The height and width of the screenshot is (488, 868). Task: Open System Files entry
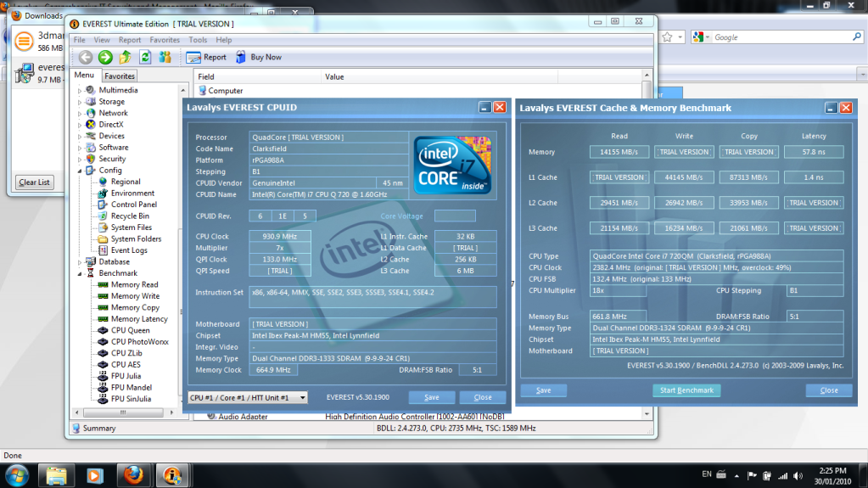132,227
